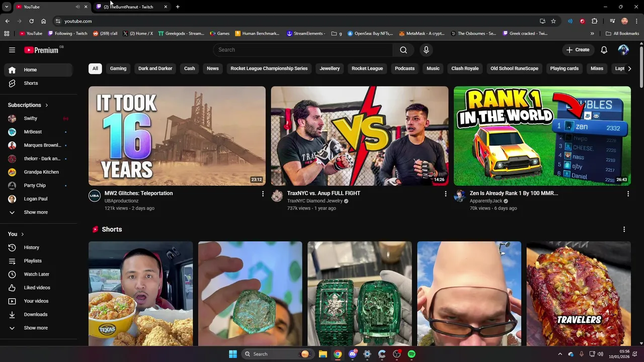Reload the page in Chrome
Image resolution: width=644 pixels, height=362 pixels.
[31, 21]
